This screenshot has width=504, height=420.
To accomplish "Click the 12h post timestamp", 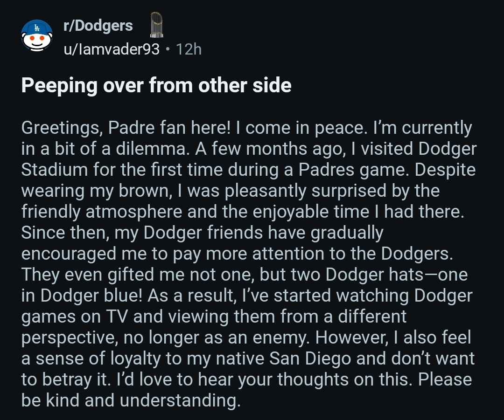I will click(189, 49).
